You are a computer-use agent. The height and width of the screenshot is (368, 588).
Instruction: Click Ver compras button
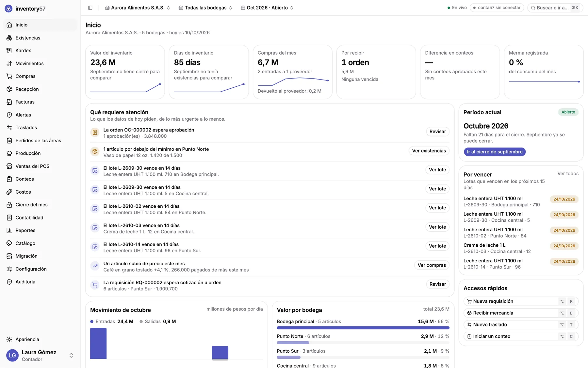click(x=432, y=265)
